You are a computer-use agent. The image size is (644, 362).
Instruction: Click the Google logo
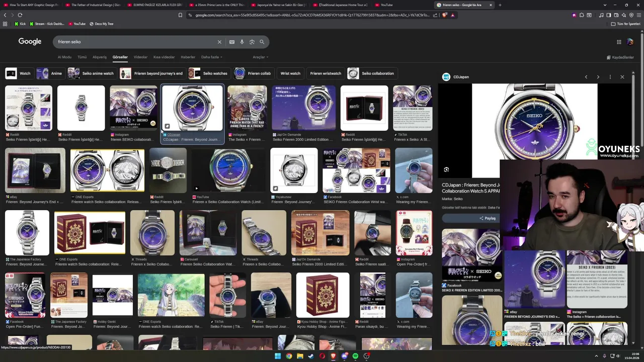pyautogui.click(x=30, y=42)
